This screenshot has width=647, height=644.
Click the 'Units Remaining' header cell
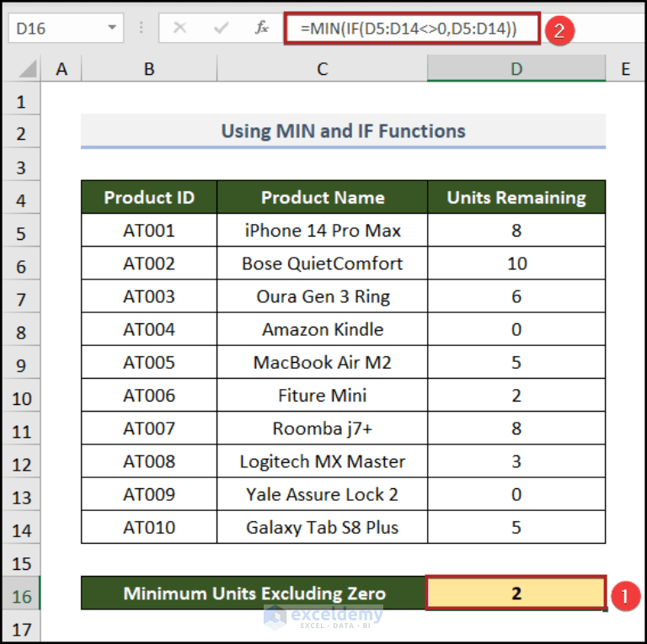click(x=516, y=197)
